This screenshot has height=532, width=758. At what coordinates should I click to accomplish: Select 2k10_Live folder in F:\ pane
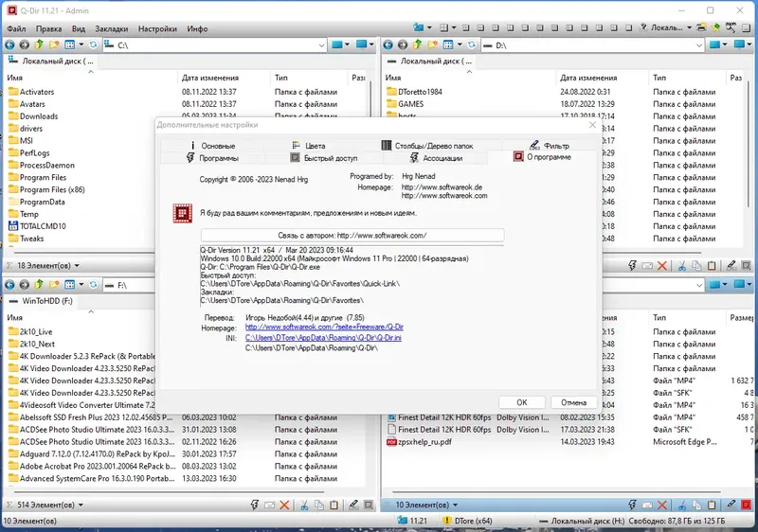tap(30, 331)
